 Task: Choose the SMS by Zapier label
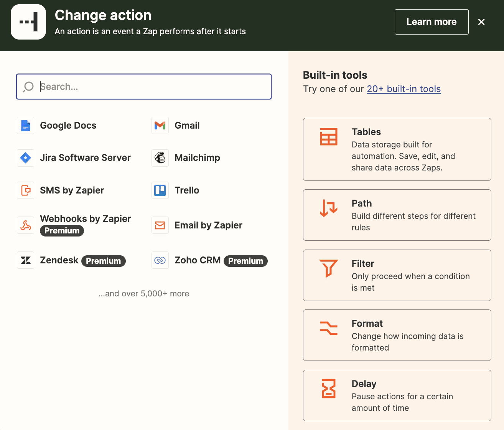click(x=72, y=190)
